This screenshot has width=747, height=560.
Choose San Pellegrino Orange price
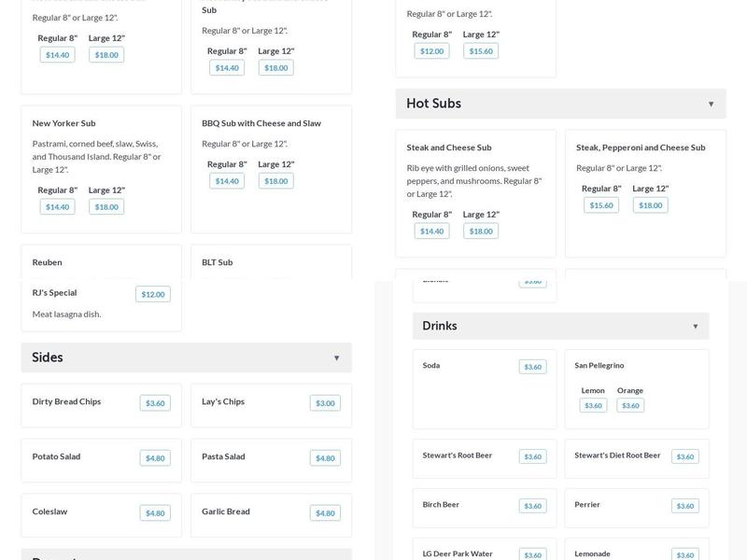tap(630, 405)
